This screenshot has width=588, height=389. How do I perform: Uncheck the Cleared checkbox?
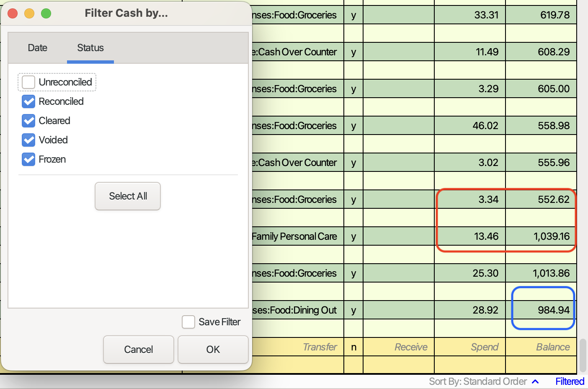[x=28, y=121]
